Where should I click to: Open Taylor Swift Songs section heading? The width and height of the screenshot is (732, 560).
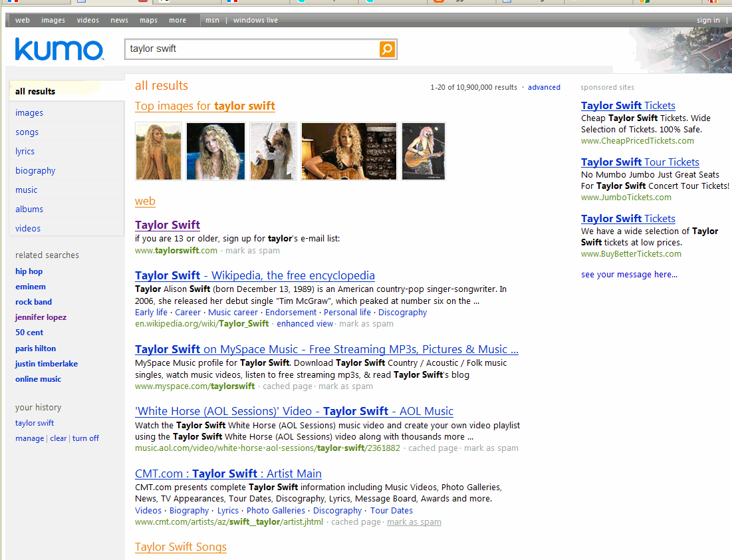(x=181, y=547)
